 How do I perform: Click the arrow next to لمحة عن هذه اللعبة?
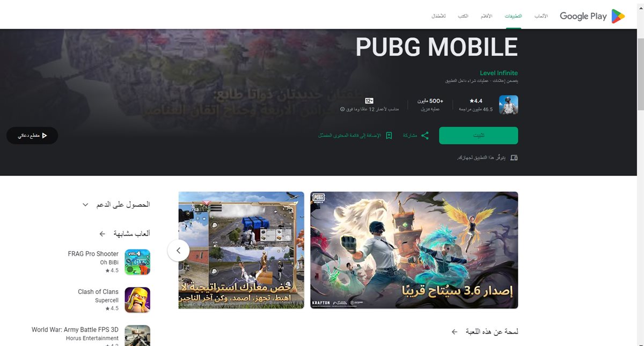point(455,332)
